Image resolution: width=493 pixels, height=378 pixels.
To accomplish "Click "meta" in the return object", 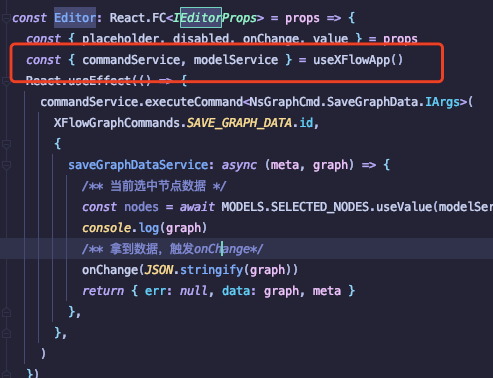I will pos(327,291).
